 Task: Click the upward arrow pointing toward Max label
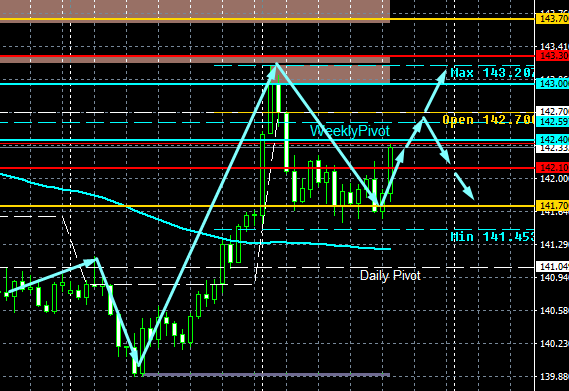coord(435,91)
